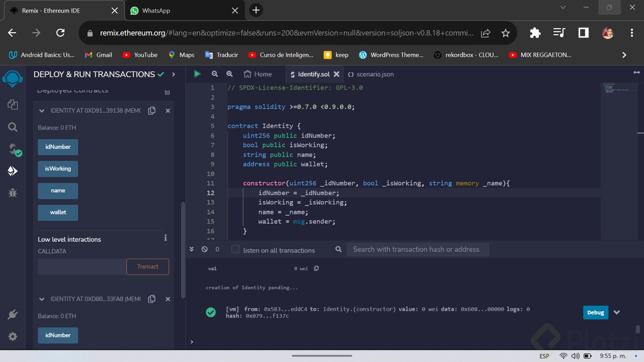The height and width of the screenshot is (362, 644).
Task: Enable listen on all transactions checkbox
Action: click(x=235, y=249)
